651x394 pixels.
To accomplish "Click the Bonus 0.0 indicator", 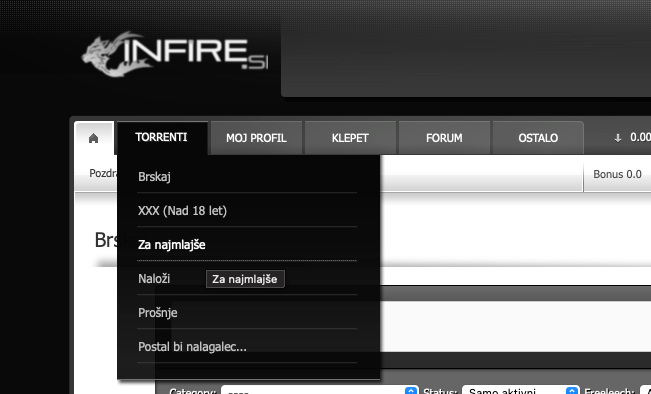I will (x=617, y=174).
